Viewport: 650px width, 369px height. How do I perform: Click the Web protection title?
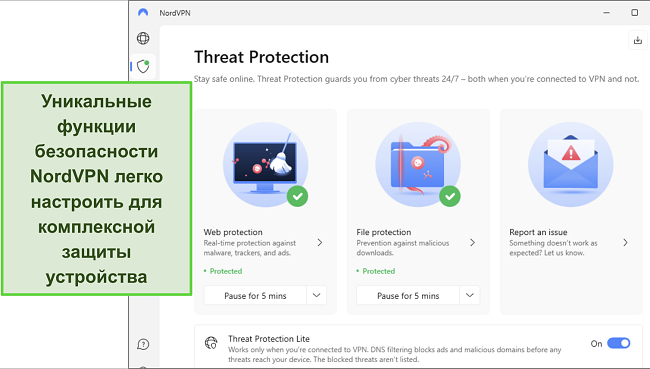point(233,232)
